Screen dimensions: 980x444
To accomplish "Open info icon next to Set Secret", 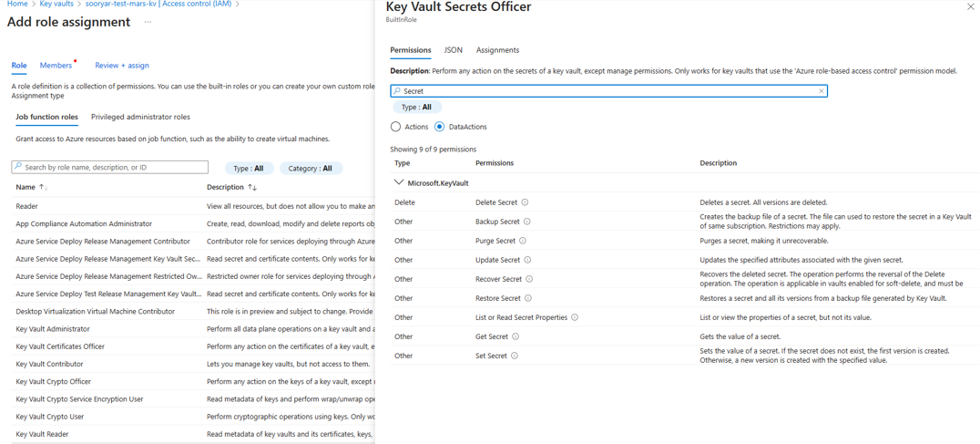I will click(x=515, y=356).
